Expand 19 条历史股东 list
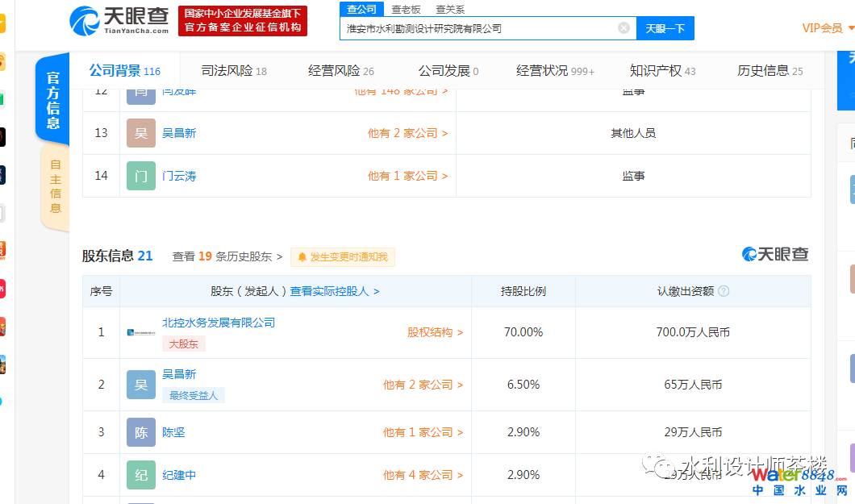 click(x=227, y=256)
